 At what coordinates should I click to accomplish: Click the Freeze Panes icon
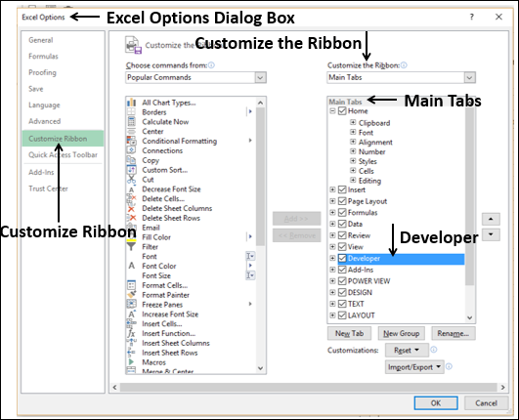click(131, 304)
